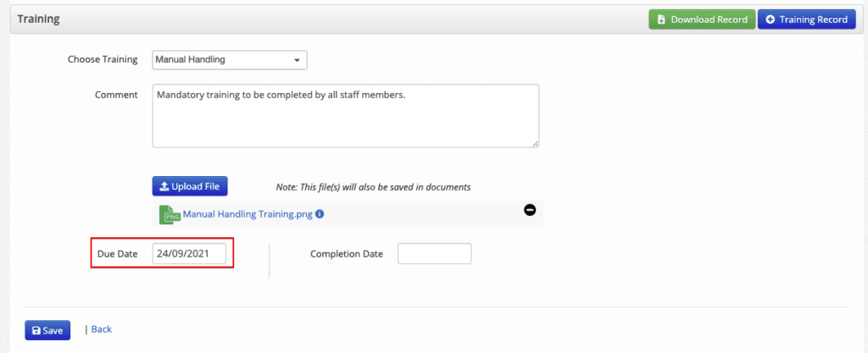
Task: Click the Upload File button label
Action: pyautogui.click(x=196, y=187)
